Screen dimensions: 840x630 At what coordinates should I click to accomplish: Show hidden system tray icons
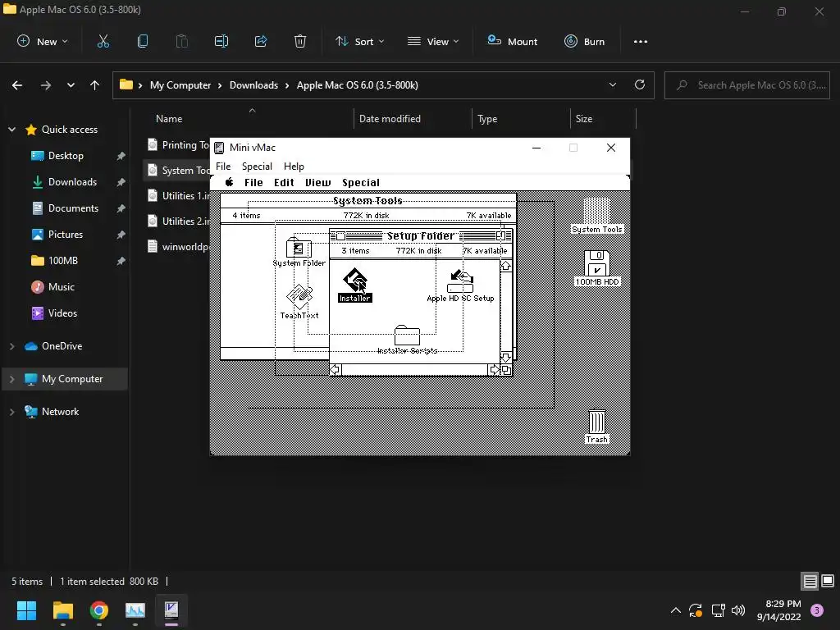tap(676, 610)
